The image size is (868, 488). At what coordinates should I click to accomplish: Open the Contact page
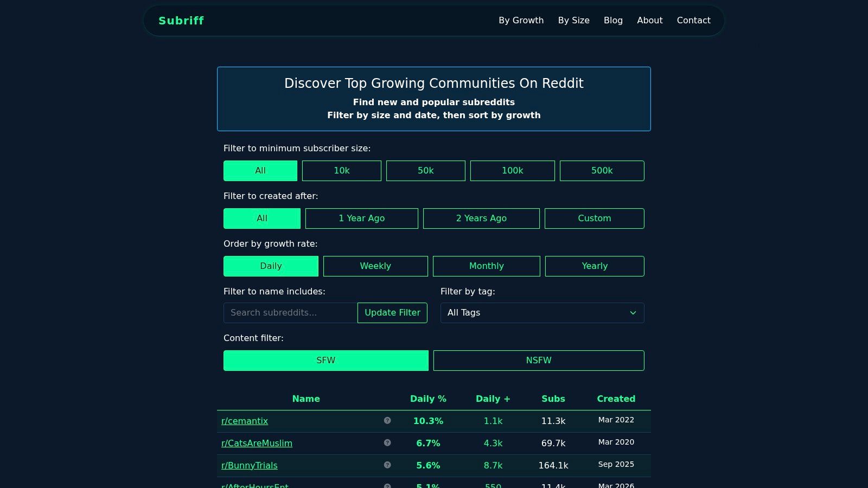[x=693, y=21]
